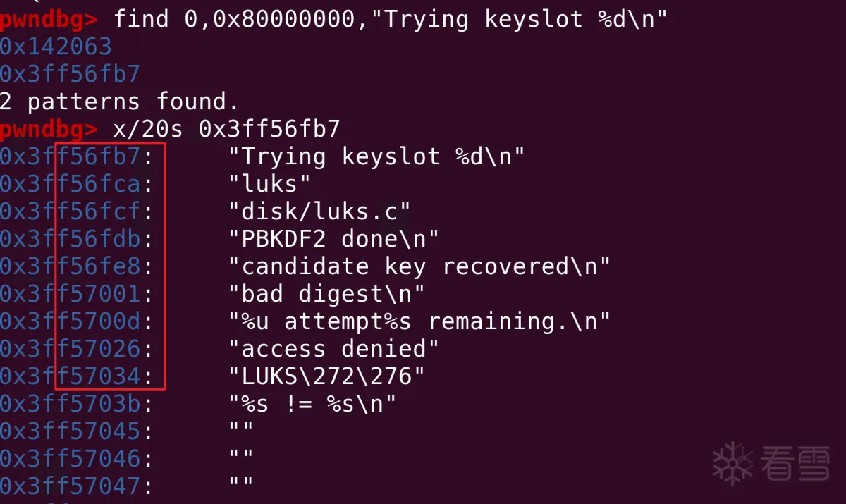Select the "luks" string in the dump
The image size is (846, 504).
(x=269, y=184)
